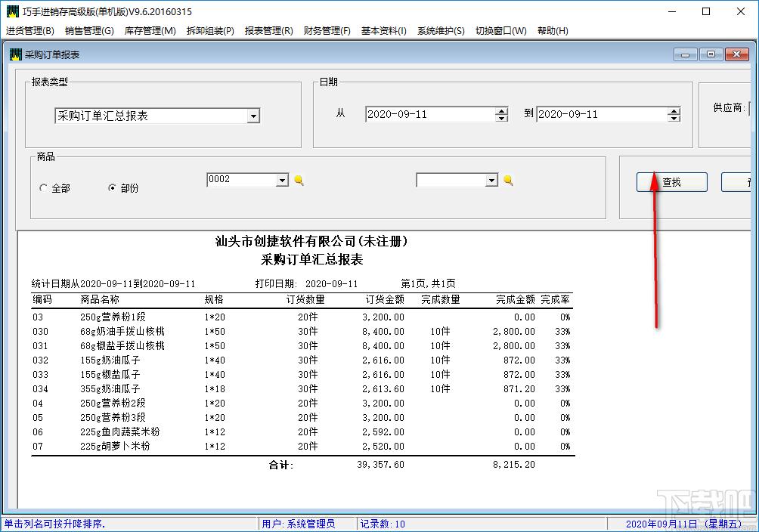Sort by the 完成数量 column header
Viewport: 759px width, 532px height.
(441, 300)
